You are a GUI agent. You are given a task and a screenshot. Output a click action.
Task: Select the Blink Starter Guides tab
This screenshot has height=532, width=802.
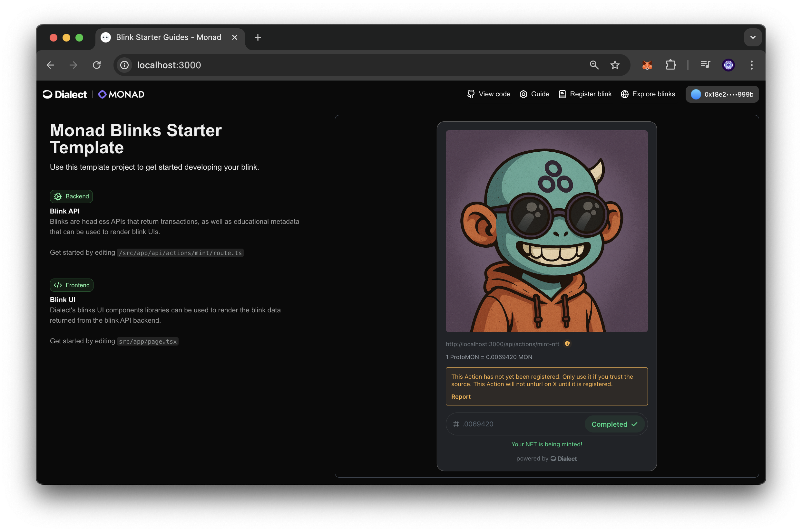(168, 37)
